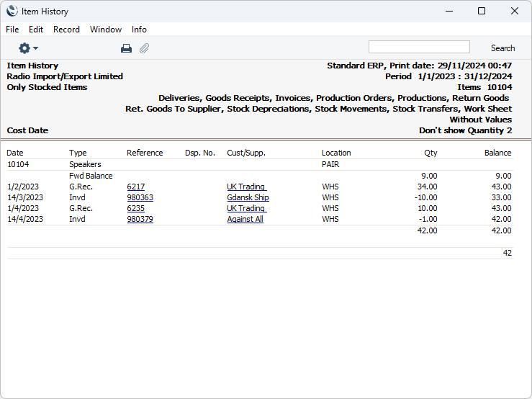Click the Qty value -10.00
The height and width of the screenshot is (399, 532).
pos(425,197)
